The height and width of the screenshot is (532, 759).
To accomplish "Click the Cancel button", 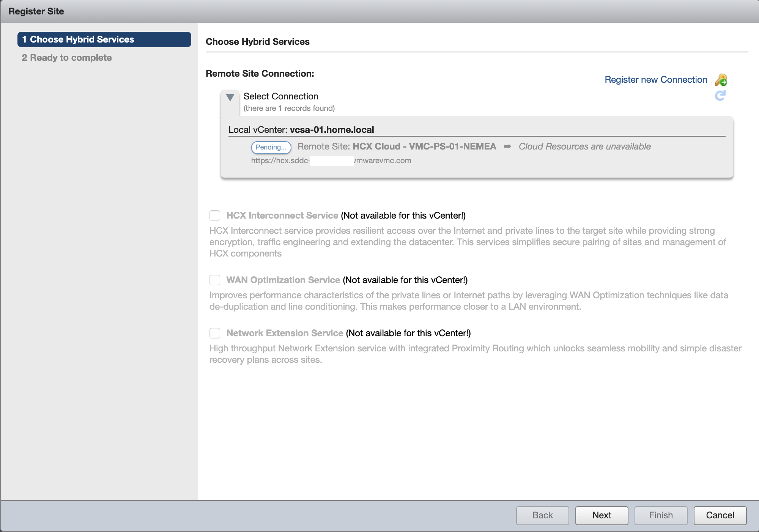I will click(x=720, y=515).
